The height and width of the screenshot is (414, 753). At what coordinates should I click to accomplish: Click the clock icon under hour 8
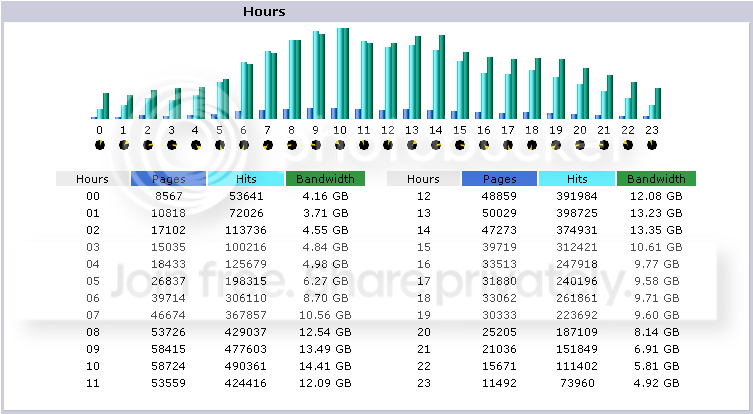click(x=291, y=145)
